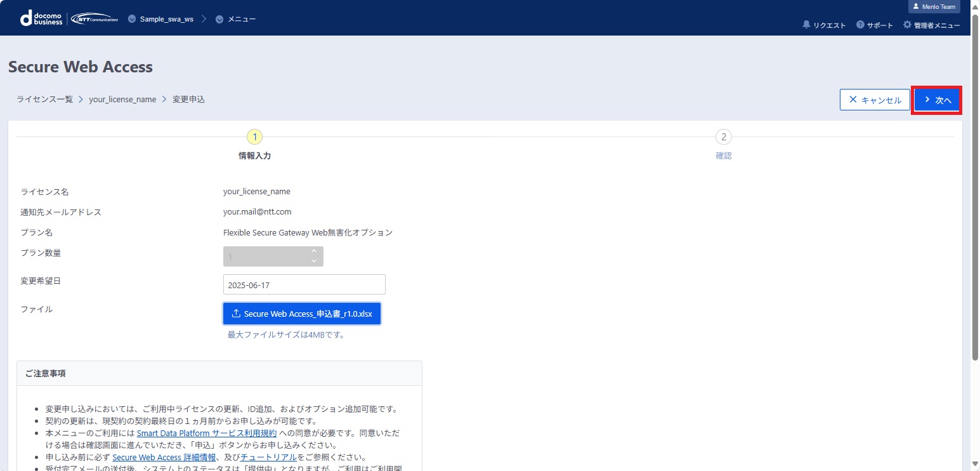
Task: Click the ご注意事項 panel header
Action: pyautogui.click(x=219, y=373)
